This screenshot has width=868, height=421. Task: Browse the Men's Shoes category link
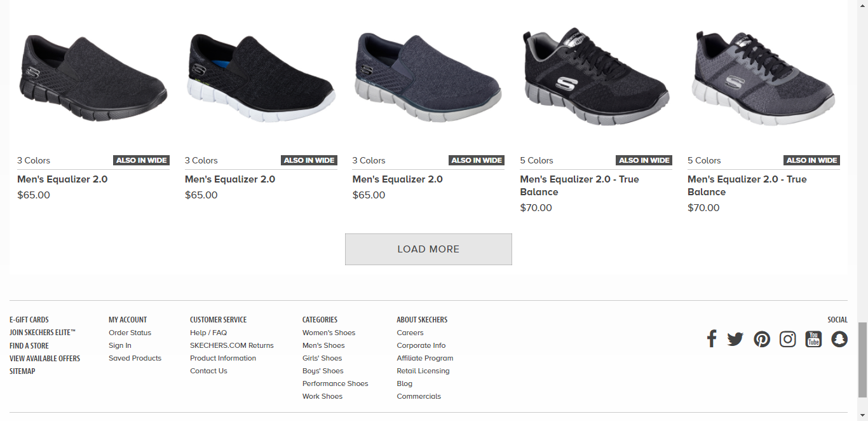(323, 345)
